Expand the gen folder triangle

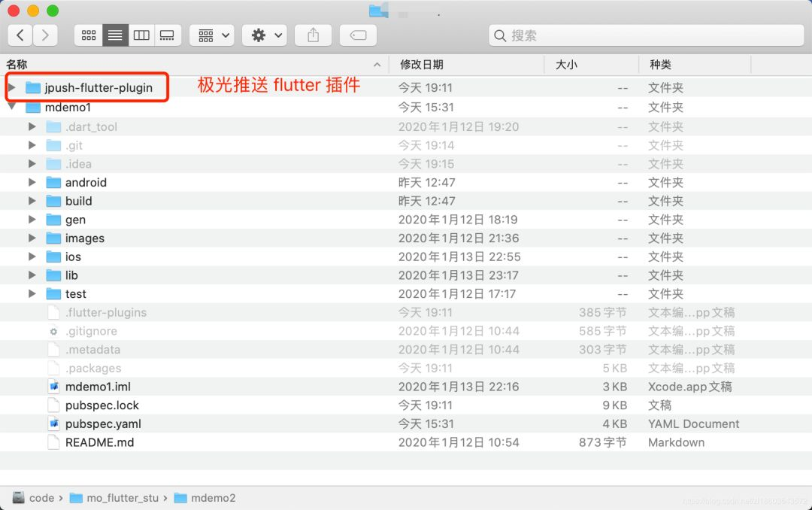[x=32, y=219]
